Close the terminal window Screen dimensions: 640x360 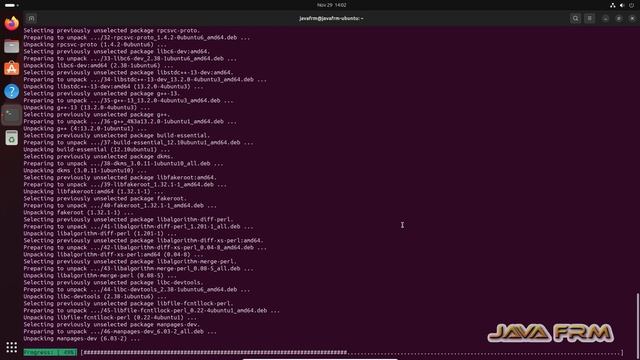pos(632,18)
